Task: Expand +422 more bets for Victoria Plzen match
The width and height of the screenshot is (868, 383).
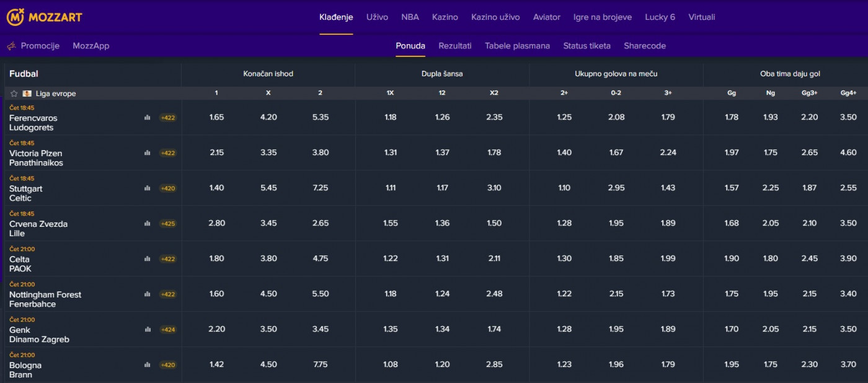Action: point(167,153)
